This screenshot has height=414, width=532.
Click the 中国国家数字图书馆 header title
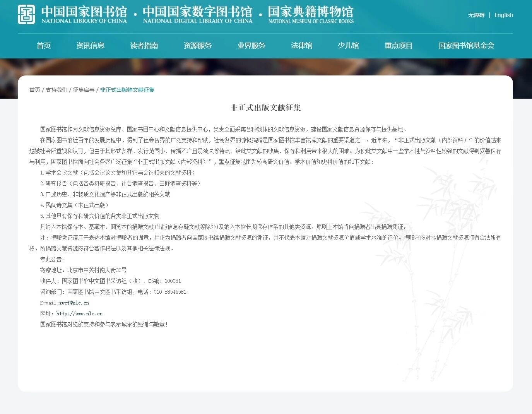197,14
